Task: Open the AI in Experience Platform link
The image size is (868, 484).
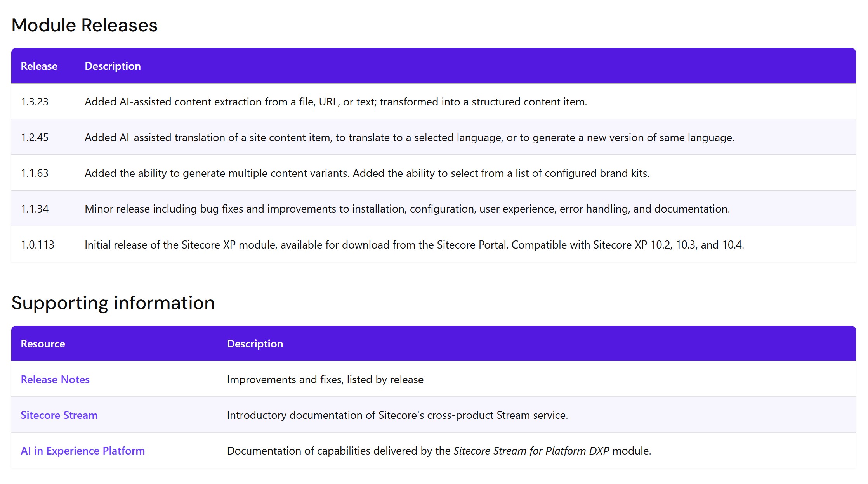Action: tap(83, 451)
